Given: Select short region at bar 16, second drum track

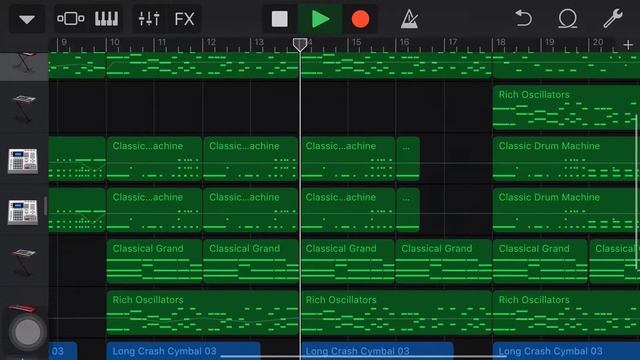Looking at the screenshot, I should click(x=407, y=210).
